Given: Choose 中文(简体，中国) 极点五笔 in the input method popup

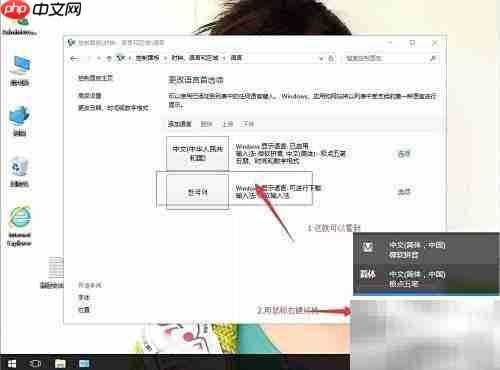Looking at the screenshot, I should point(426,279).
